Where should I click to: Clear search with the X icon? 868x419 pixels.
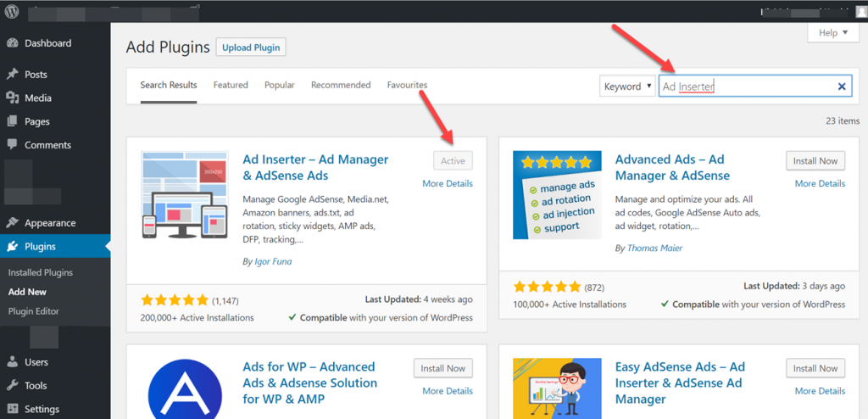842,87
